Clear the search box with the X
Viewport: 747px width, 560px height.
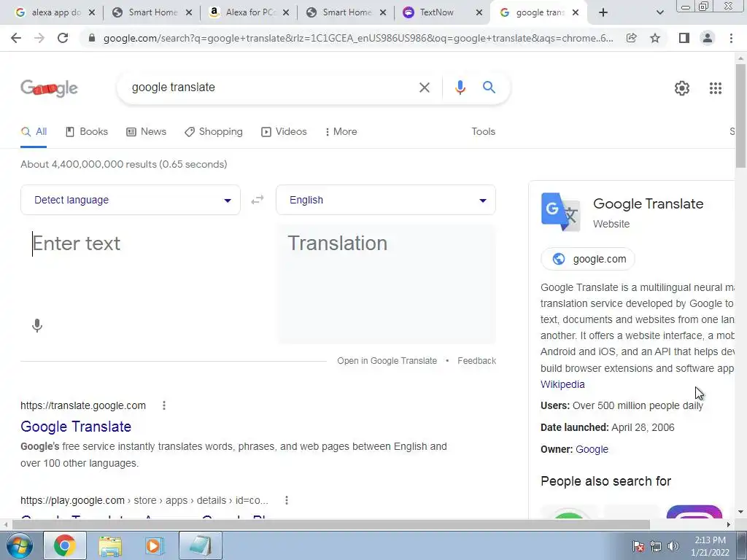(x=424, y=87)
